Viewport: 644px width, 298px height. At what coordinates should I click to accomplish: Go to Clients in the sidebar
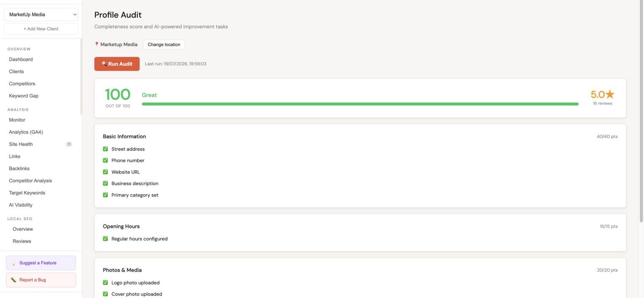(x=16, y=72)
